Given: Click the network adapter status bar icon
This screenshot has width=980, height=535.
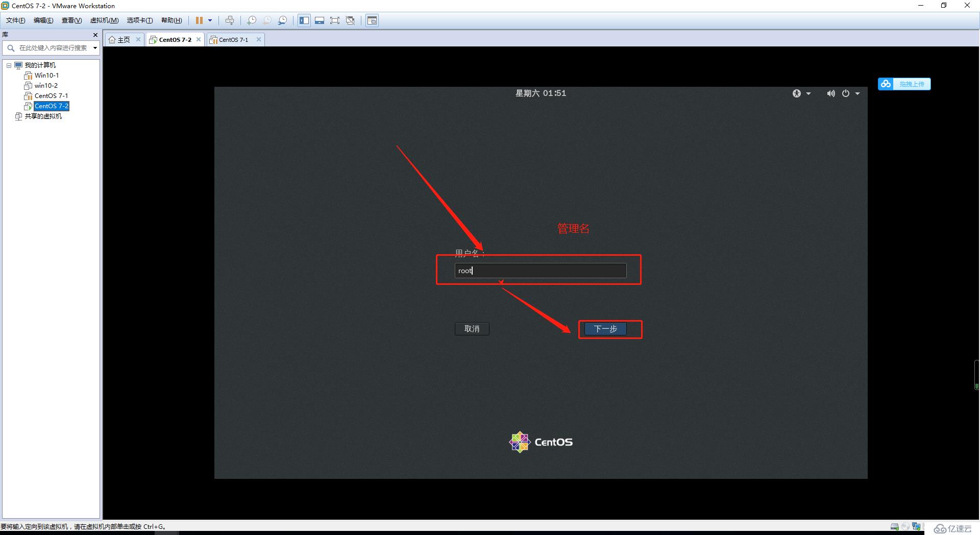Looking at the screenshot, I should [916, 526].
